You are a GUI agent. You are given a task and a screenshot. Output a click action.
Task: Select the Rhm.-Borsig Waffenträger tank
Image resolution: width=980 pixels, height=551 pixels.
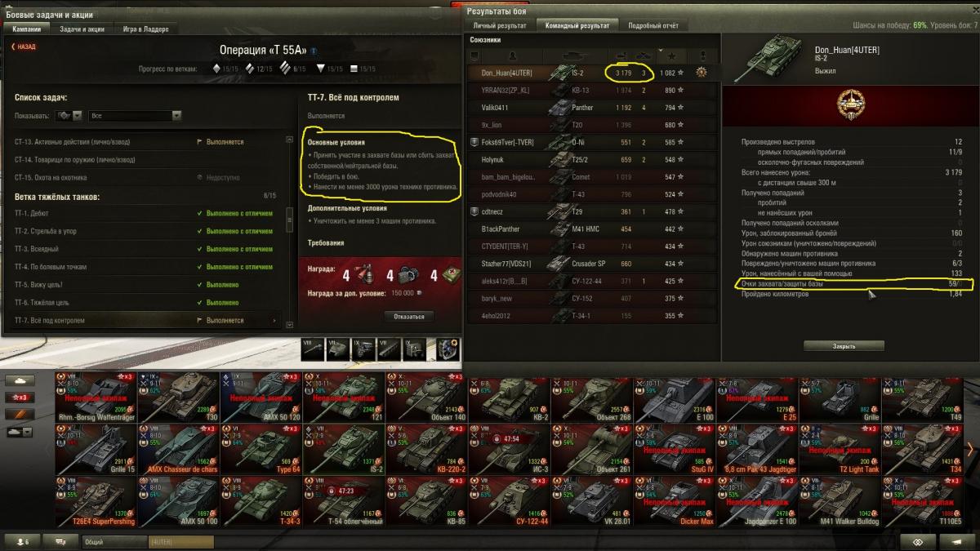tap(96, 396)
